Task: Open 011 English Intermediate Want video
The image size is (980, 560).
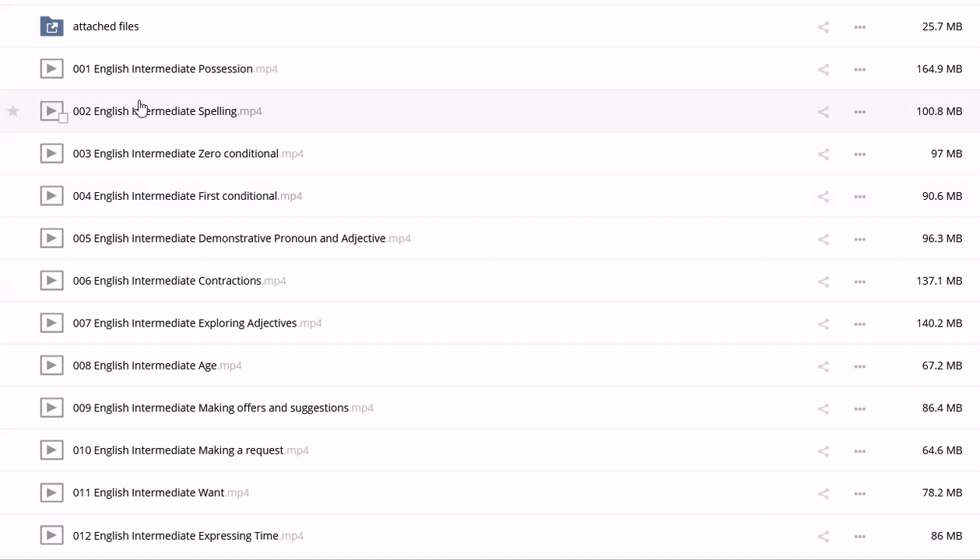Action: [148, 492]
